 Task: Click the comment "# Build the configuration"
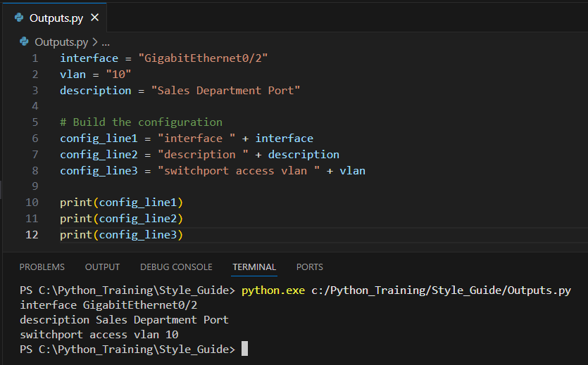[141, 122]
